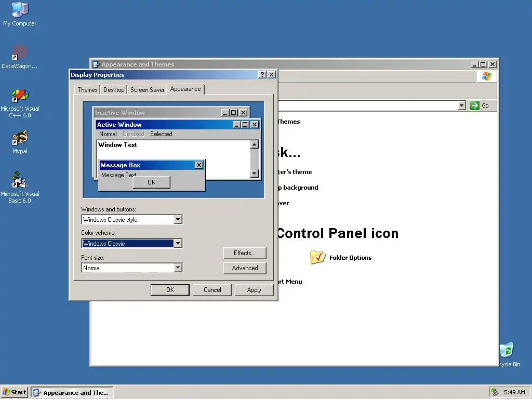This screenshot has height=399, width=532.
Task: Click the Inactive Window preview title bar
Action: tap(157, 112)
